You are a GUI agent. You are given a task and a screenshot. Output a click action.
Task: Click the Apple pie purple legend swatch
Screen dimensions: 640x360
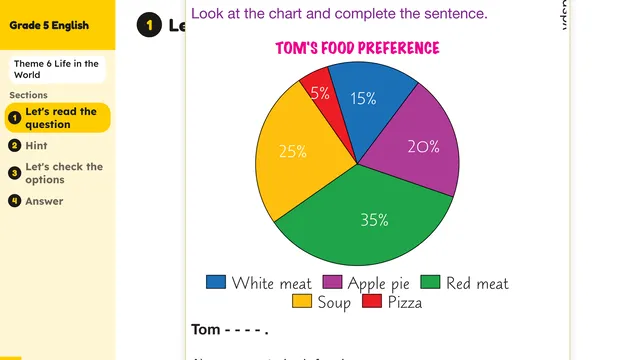(332, 282)
